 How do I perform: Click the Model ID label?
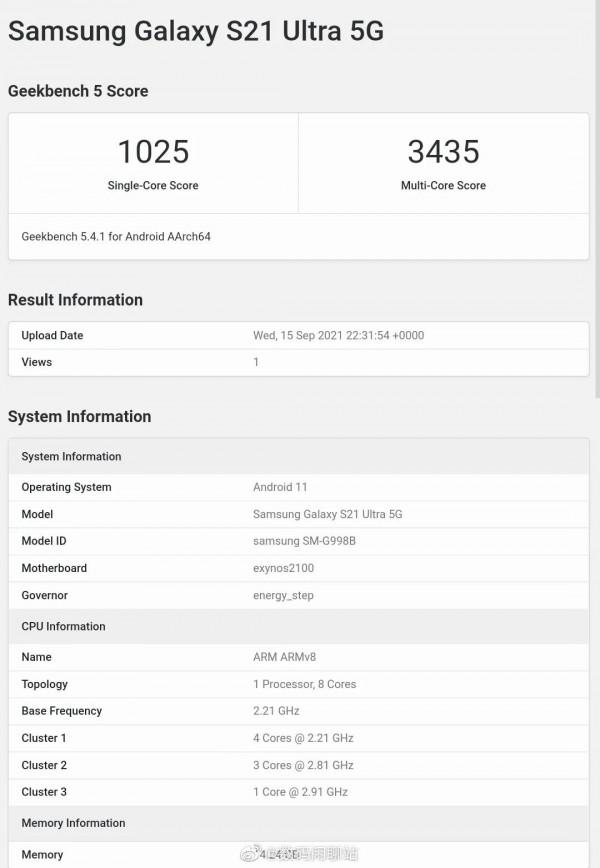point(44,541)
